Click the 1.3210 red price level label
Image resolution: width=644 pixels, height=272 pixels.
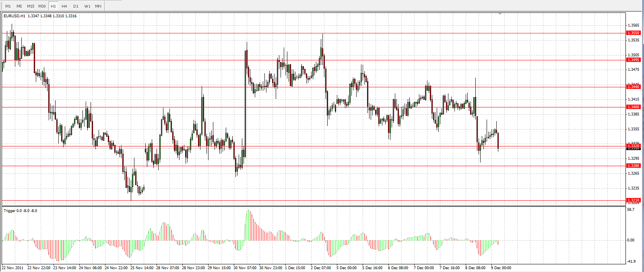point(634,200)
